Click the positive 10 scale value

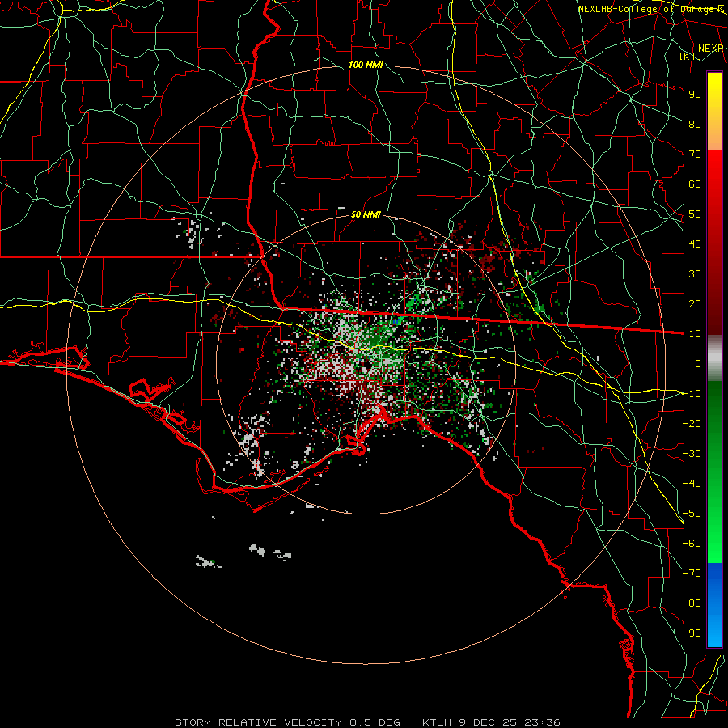coord(695,334)
